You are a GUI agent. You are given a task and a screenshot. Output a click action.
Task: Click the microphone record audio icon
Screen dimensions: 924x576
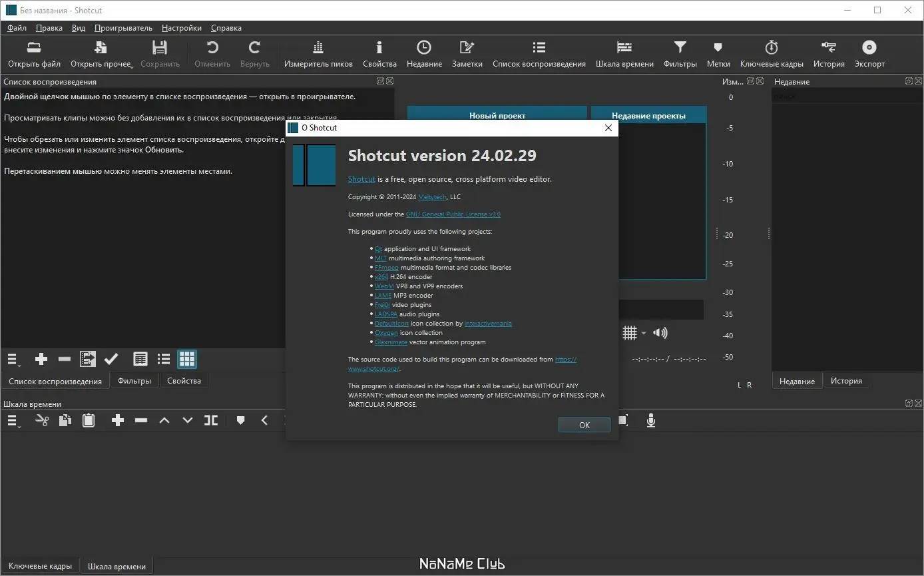(651, 420)
